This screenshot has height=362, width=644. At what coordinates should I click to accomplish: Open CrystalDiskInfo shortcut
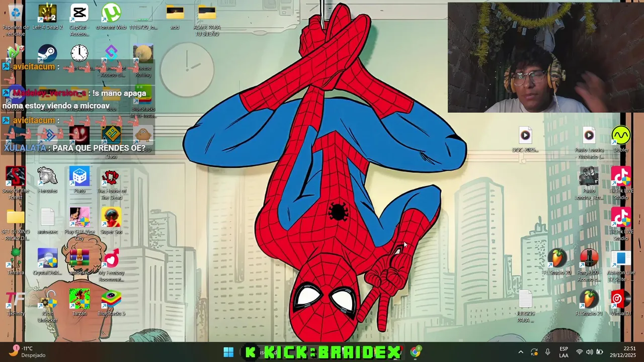tap(47, 258)
